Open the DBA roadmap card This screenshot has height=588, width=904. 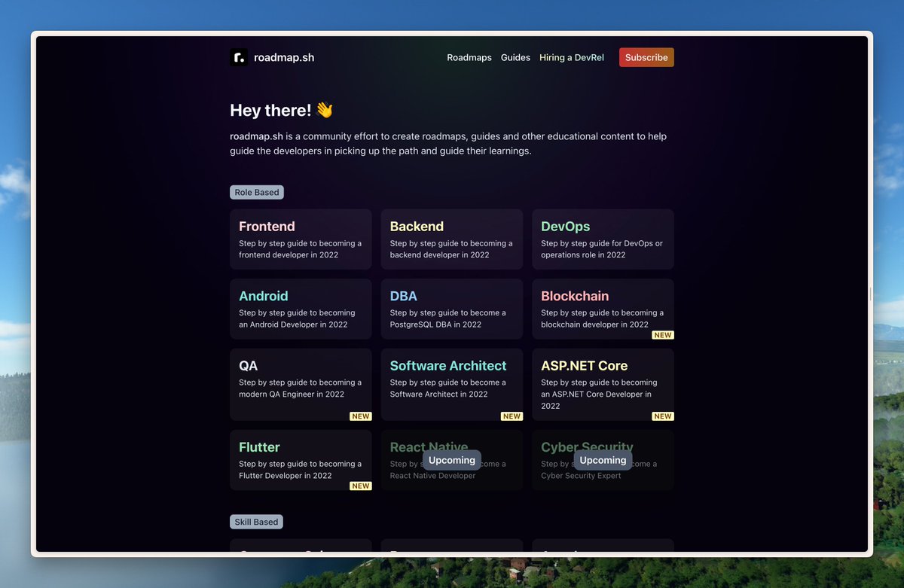452,309
